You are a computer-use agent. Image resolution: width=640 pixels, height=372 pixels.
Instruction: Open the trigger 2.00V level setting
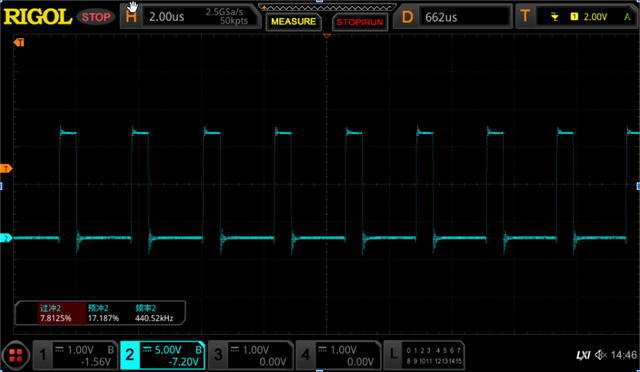coord(595,17)
